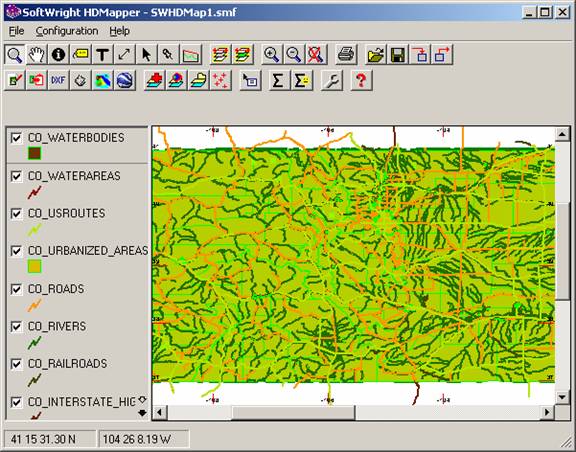Open a map file using folder icon
The width and height of the screenshot is (576, 452).
tap(376, 55)
